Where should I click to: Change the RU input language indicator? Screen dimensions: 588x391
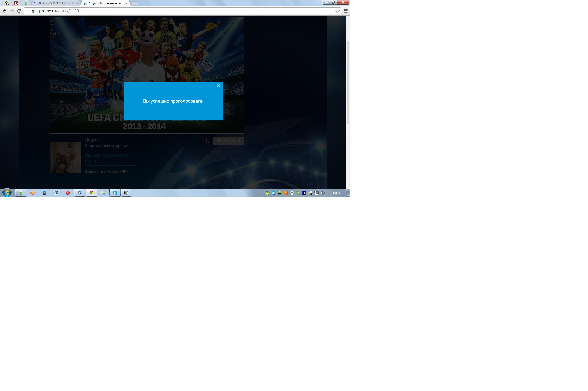(x=259, y=192)
